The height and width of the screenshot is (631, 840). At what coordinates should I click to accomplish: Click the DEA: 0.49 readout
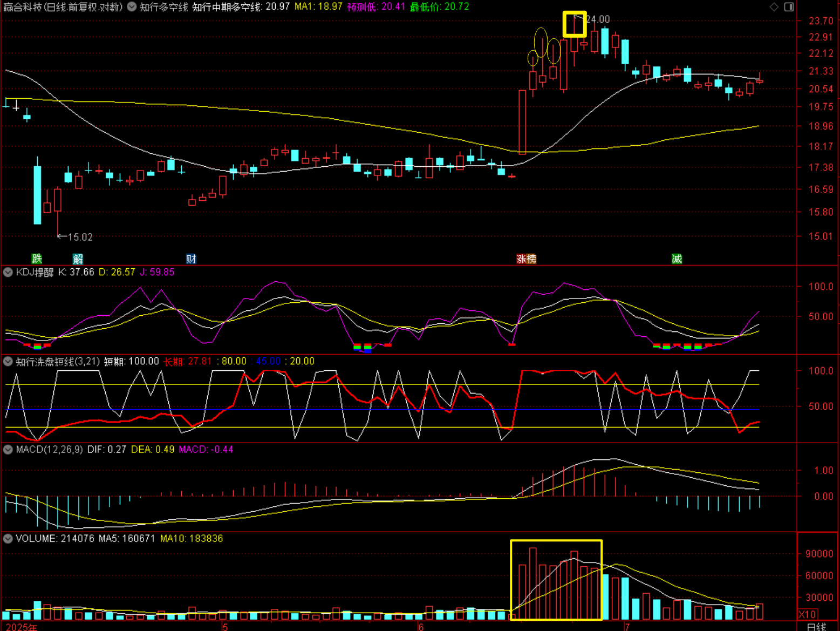click(x=153, y=449)
